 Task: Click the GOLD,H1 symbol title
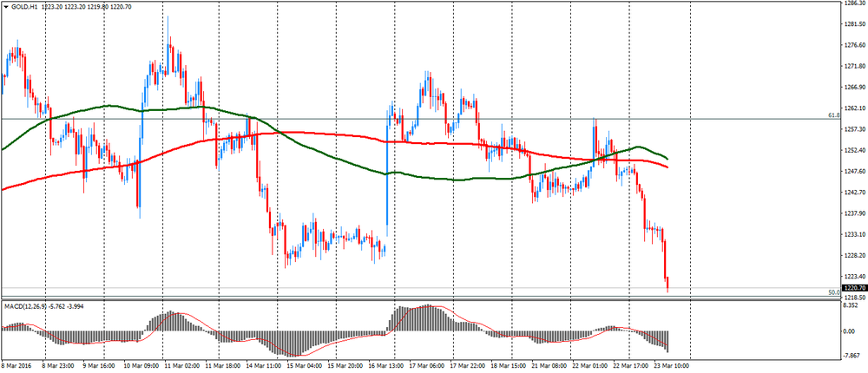pyautogui.click(x=25, y=7)
